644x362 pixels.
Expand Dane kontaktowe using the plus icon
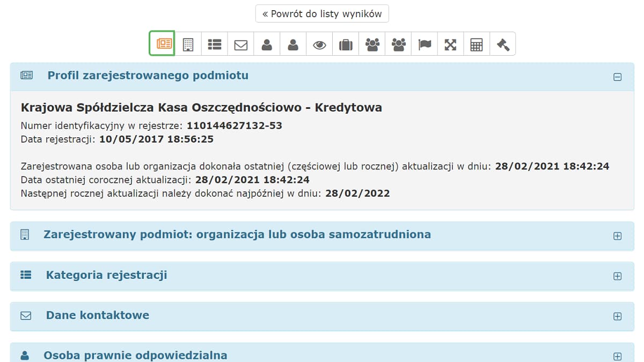tap(618, 316)
